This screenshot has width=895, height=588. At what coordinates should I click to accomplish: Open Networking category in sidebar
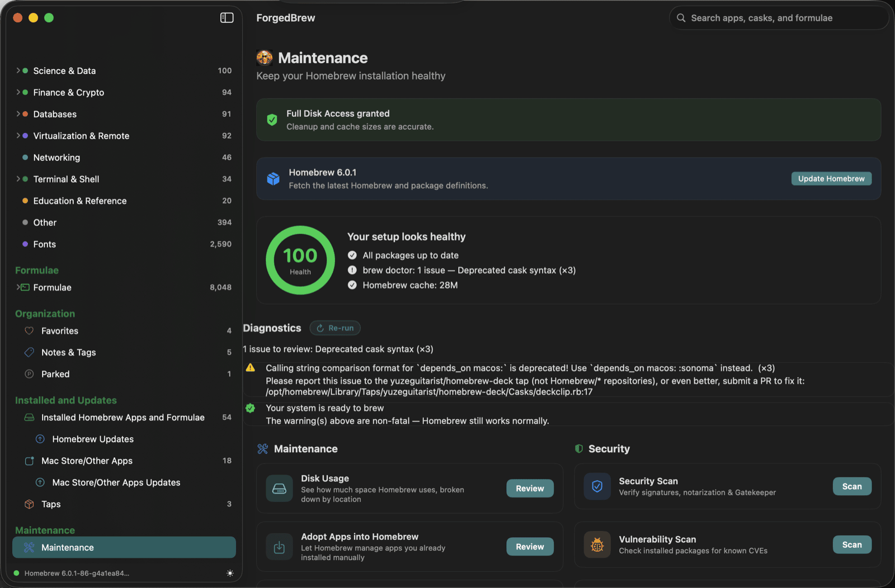(124, 158)
